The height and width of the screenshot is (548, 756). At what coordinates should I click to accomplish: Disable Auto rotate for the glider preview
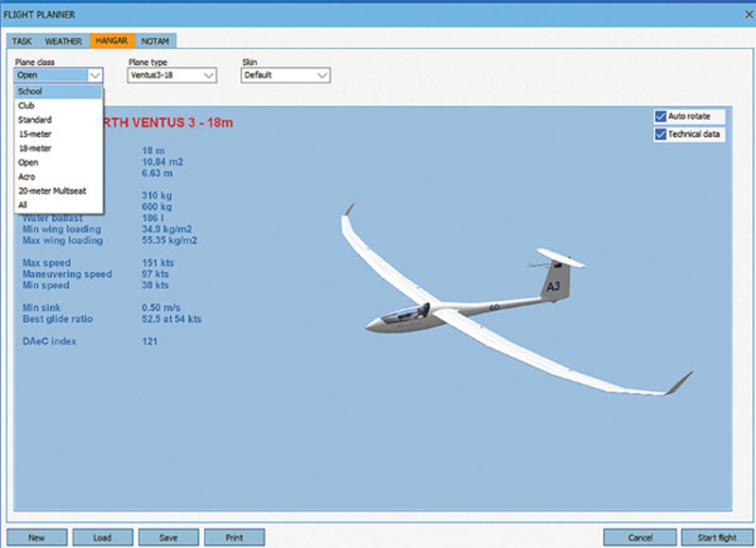tap(659, 116)
